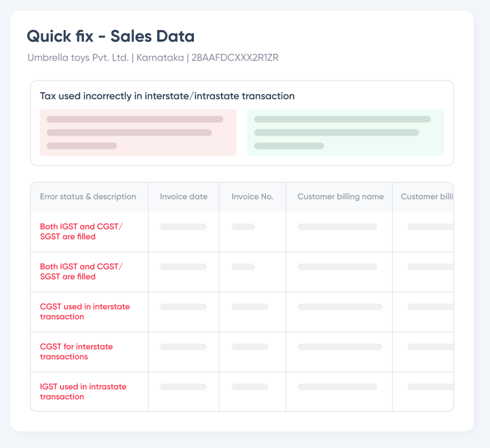Open second "Both IGST and CGST/SGST are filled" error

[x=81, y=272]
